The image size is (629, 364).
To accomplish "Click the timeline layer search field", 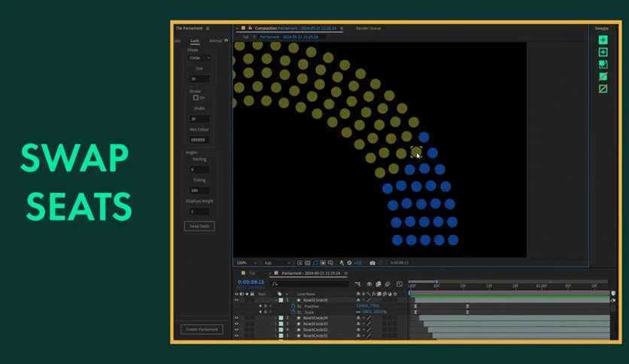I will tap(310, 284).
